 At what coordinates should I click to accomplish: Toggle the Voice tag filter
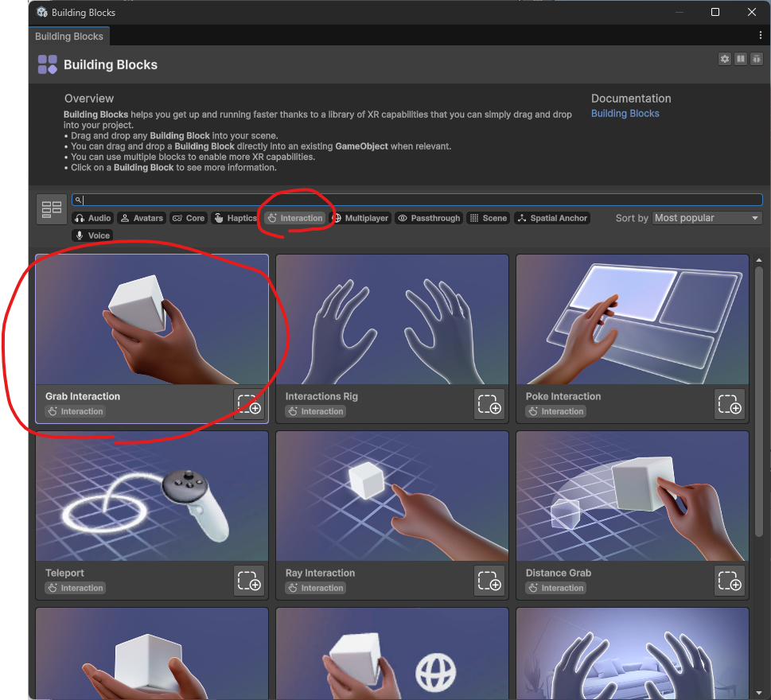[x=92, y=235]
